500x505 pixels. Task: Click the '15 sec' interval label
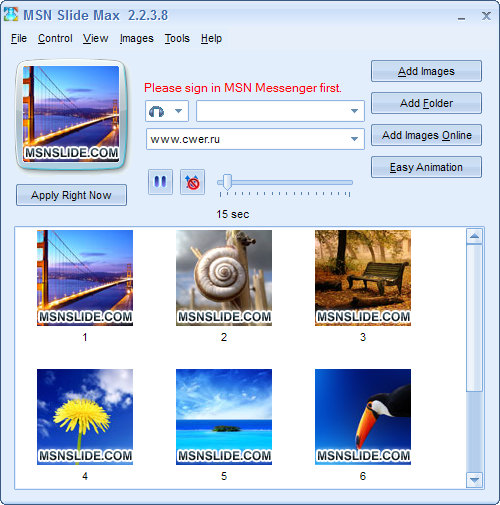coord(233,214)
